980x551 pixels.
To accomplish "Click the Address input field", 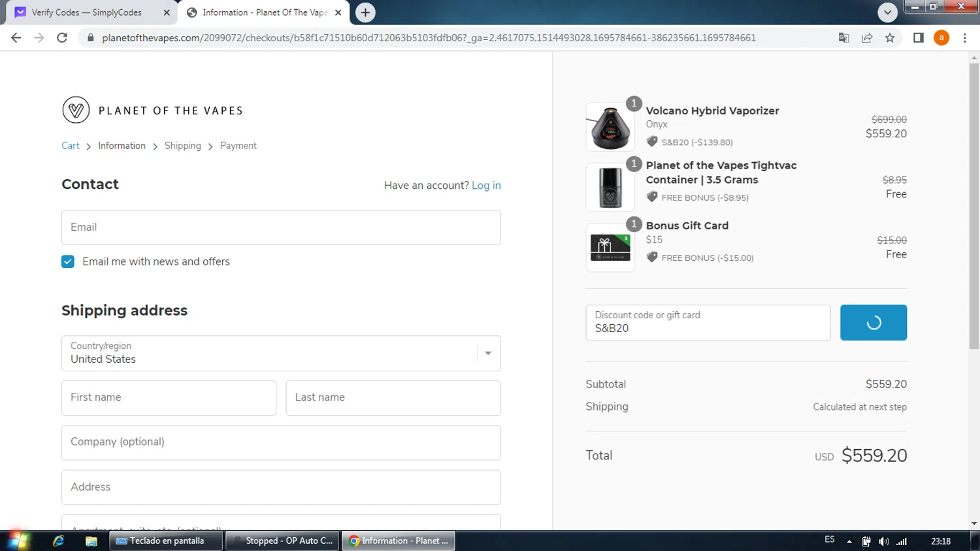I will click(x=281, y=487).
